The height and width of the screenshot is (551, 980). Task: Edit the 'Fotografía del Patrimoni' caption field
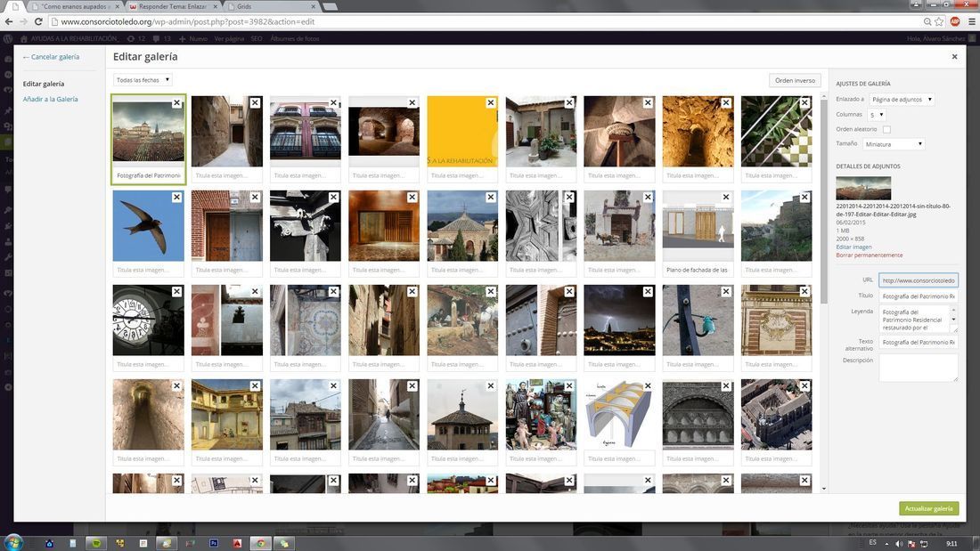tap(149, 175)
